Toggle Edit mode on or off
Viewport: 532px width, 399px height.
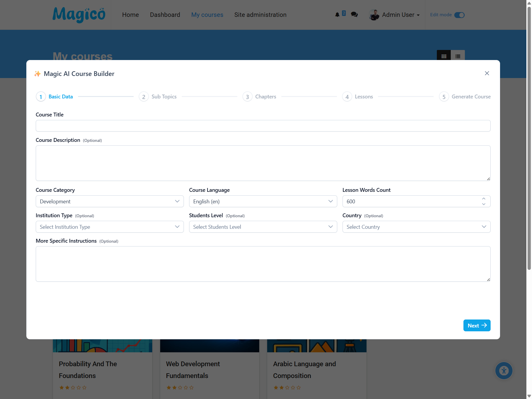pyautogui.click(x=459, y=15)
